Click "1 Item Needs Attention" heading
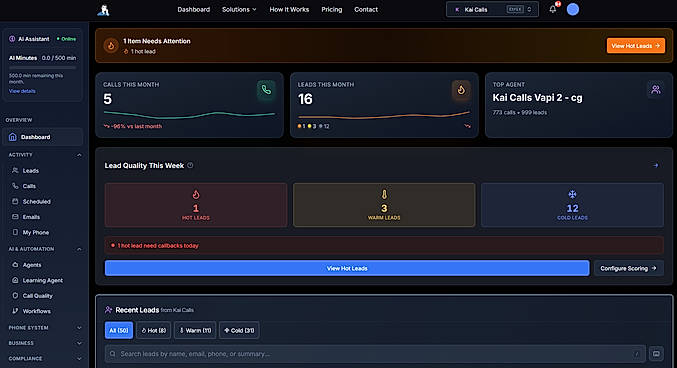Viewport: 677px width, 368px height. 157,41
